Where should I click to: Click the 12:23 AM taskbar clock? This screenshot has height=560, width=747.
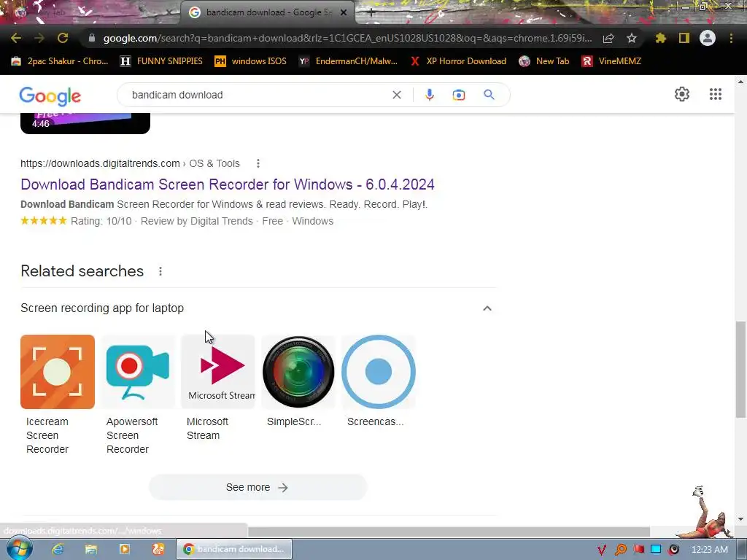tap(709, 550)
